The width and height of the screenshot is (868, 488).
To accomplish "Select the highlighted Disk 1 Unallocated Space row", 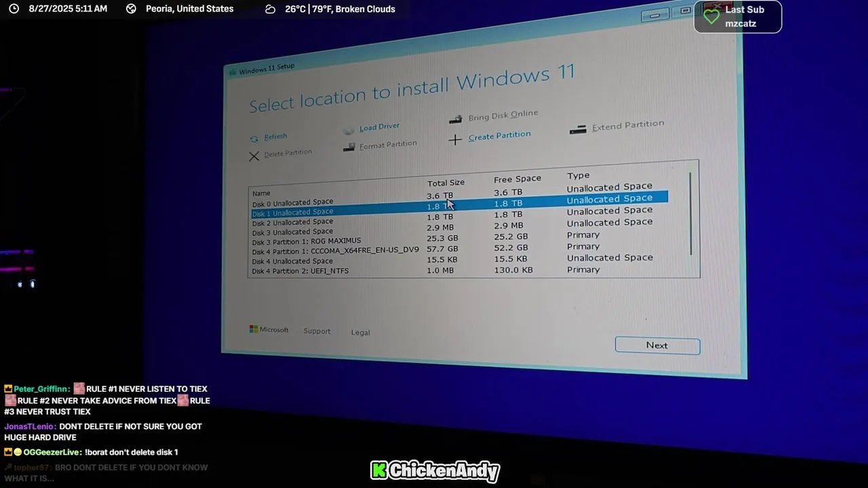I will coord(459,205).
